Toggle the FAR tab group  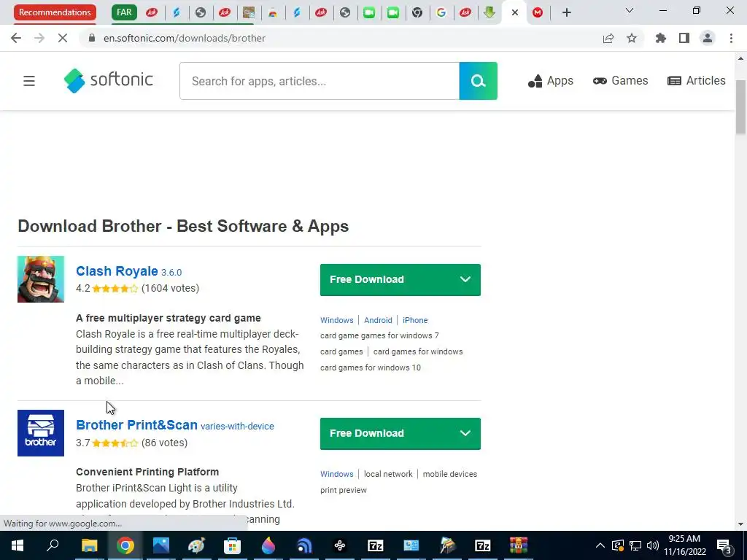click(x=124, y=12)
